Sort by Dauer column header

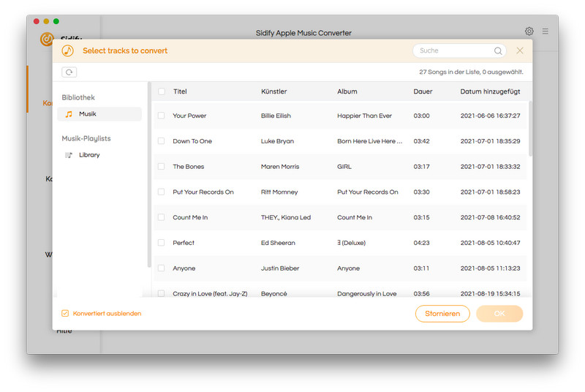[423, 91]
